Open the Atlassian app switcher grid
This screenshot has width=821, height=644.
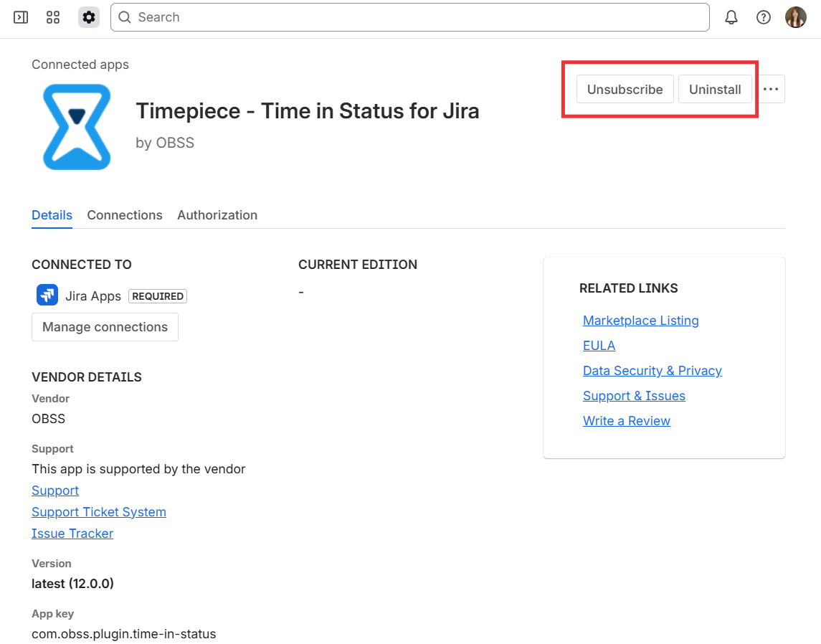[x=52, y=17]
